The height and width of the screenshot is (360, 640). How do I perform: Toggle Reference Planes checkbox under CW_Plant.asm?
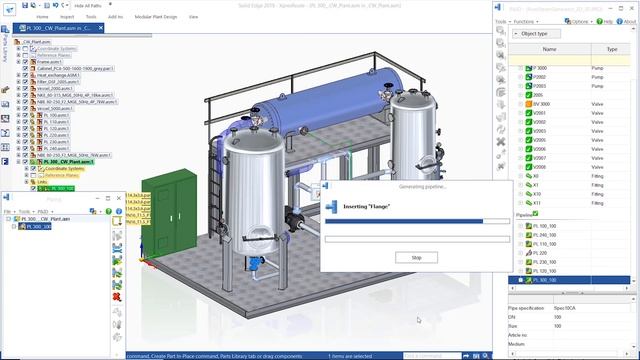coord(25,55)
